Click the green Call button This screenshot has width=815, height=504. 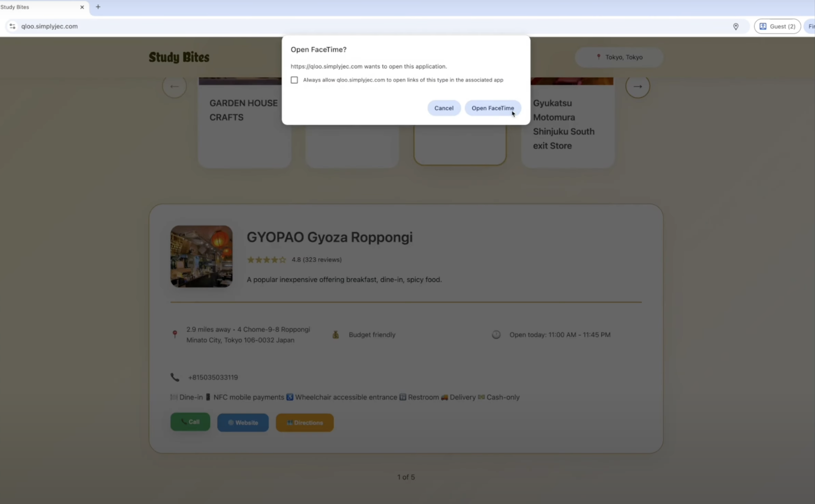pyautogui.click(x=190, y=422)
